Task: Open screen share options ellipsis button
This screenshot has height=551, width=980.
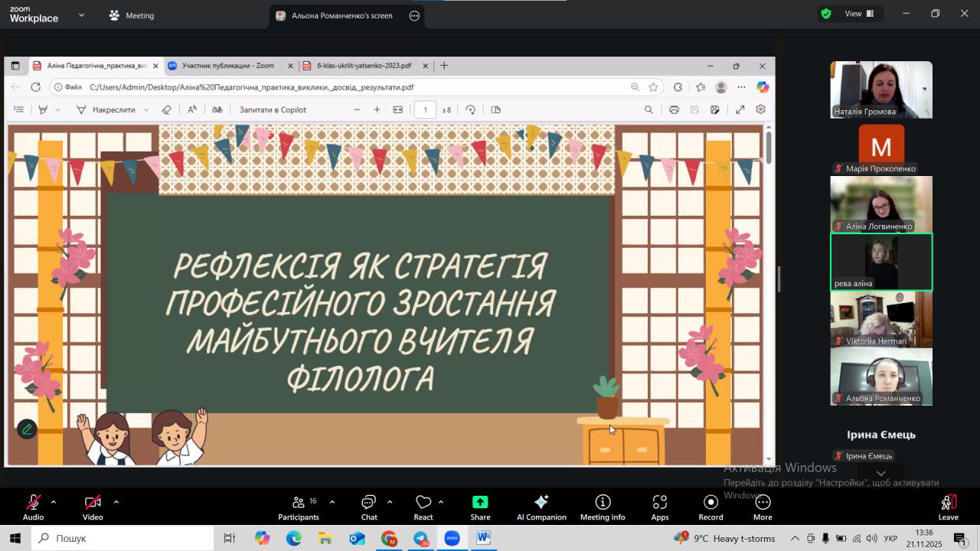Action: click(x=414, y=15)
